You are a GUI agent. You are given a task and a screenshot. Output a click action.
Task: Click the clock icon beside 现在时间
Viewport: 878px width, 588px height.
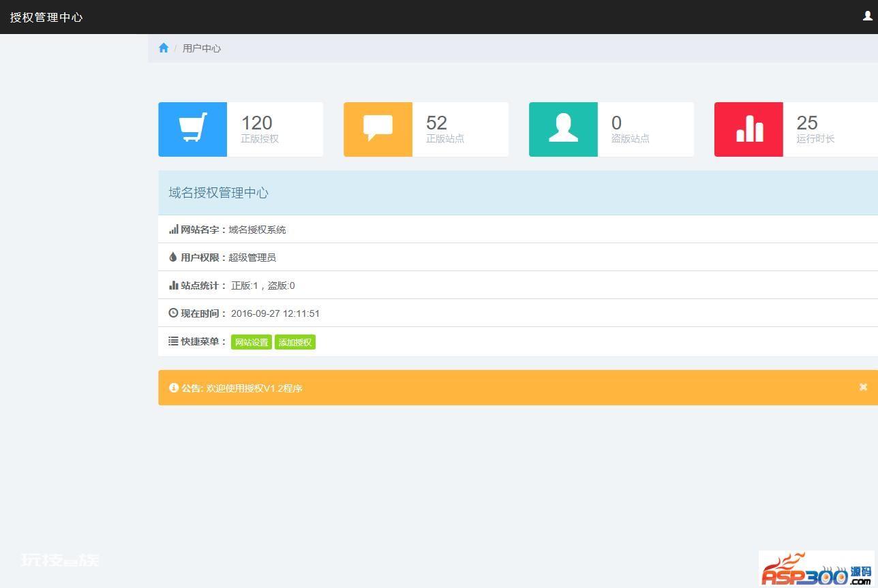[173, 313]
